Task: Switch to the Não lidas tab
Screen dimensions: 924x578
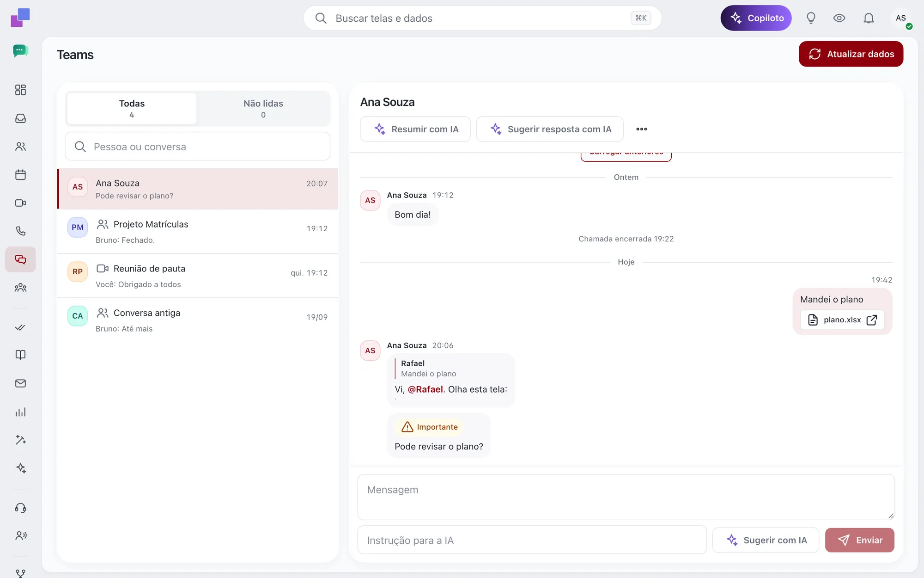Action: coord(263,109)
